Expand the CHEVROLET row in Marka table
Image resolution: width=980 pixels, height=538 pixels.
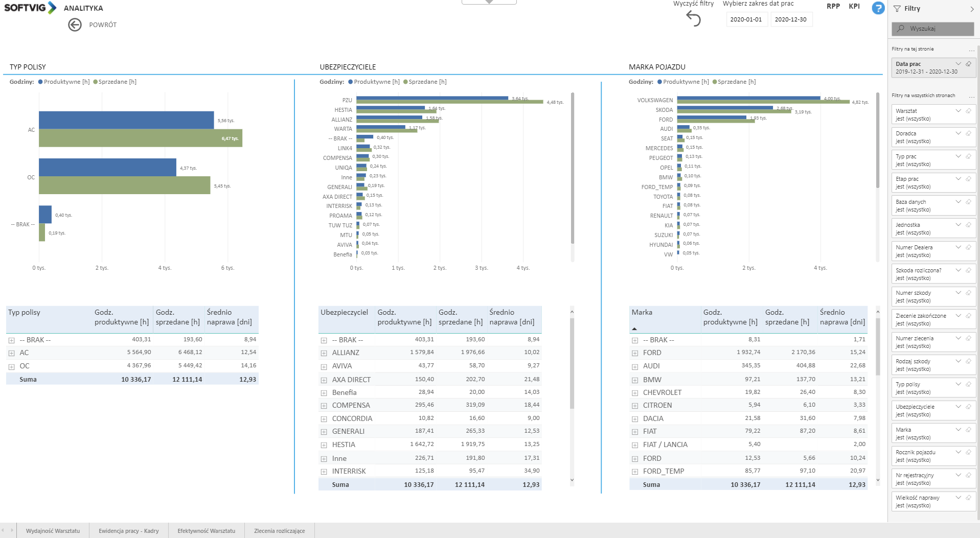tap(635, 393)
